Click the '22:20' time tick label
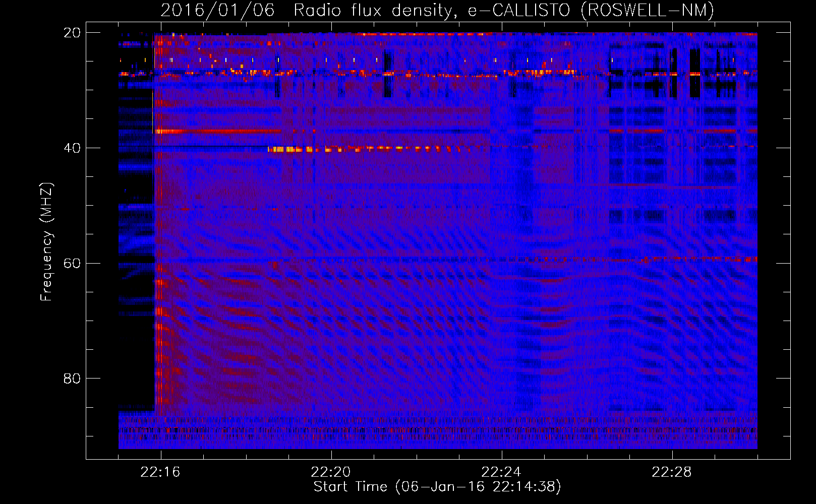 pyautogui.click(x=331, y=472)
